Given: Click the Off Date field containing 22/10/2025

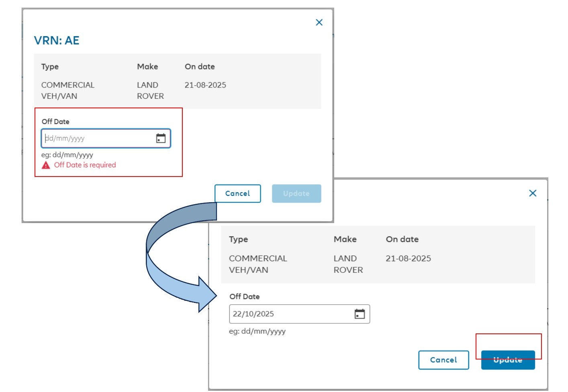Looking at the screenshot, I should 299,314.
